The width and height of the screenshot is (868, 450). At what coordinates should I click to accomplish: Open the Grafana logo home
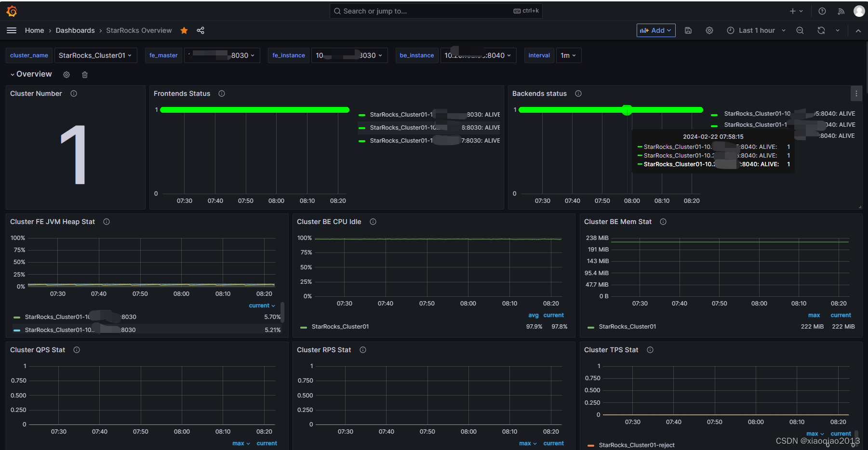pyautogui.click(x=12, y=11)
